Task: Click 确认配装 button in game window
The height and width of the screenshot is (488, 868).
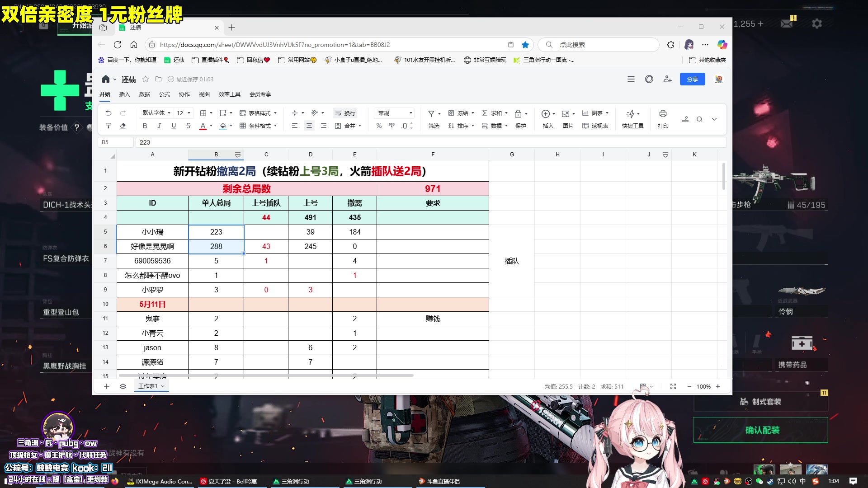Action: [x=761, y=430]
